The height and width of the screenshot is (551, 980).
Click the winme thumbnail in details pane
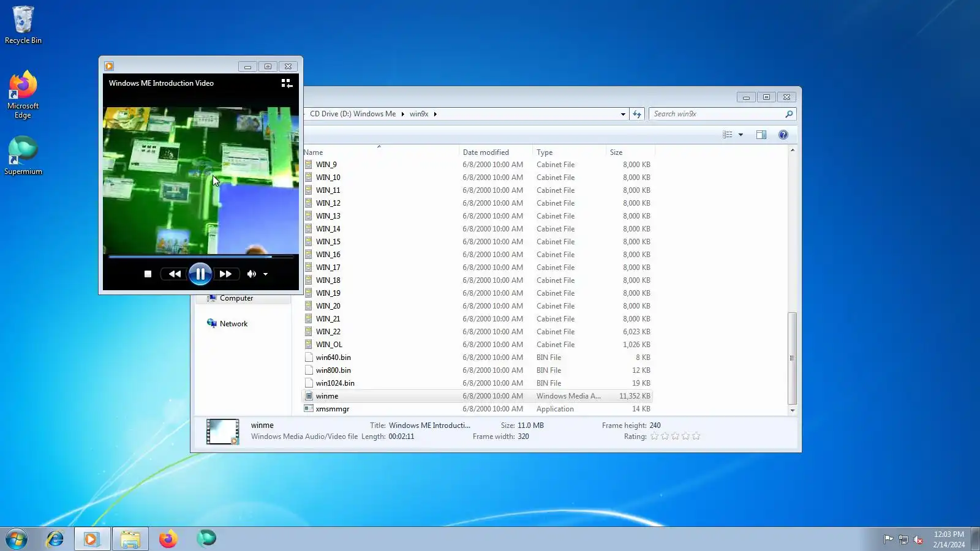[222, 432]
